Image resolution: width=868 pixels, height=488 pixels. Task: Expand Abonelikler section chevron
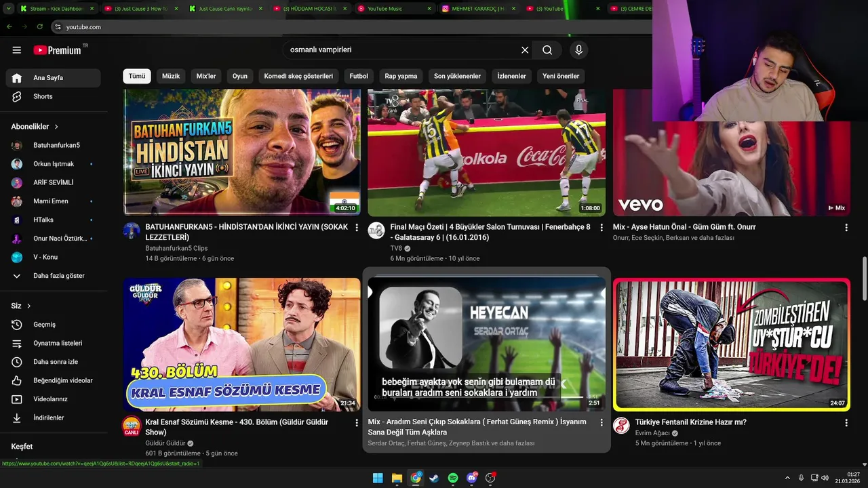coord(56,127)
